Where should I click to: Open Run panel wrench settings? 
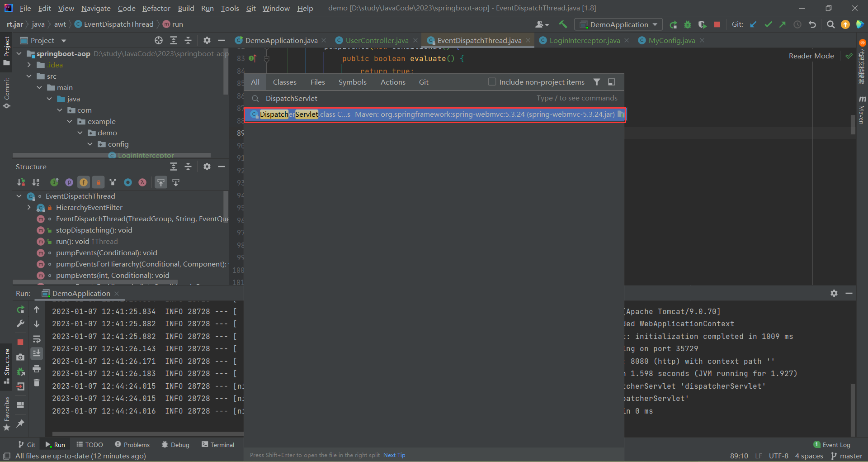point(20,324)
